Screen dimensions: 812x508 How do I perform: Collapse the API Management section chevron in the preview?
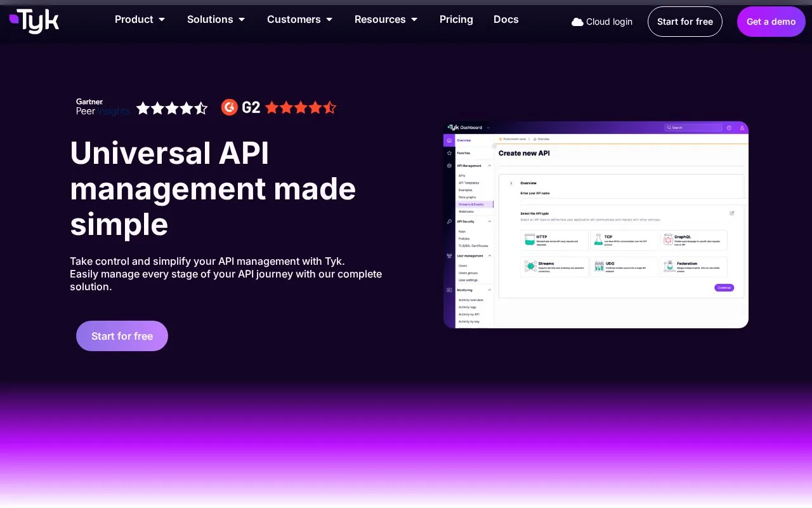point(489,166)
